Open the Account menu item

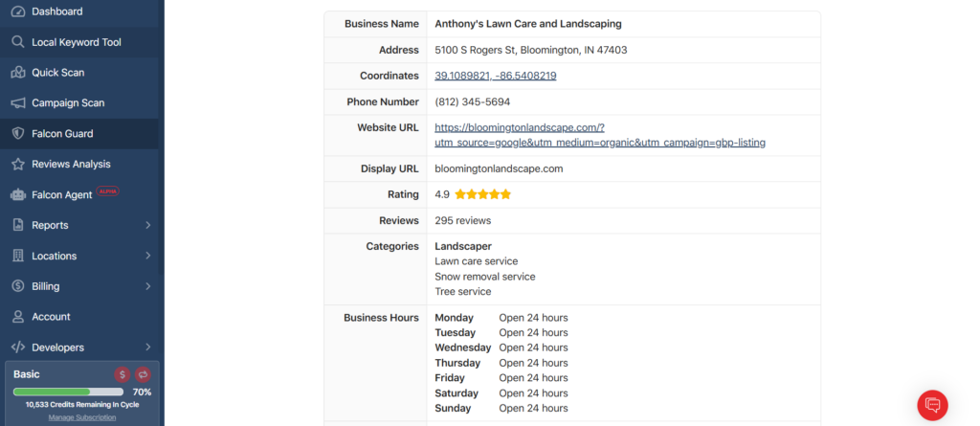tap(51, 317)
